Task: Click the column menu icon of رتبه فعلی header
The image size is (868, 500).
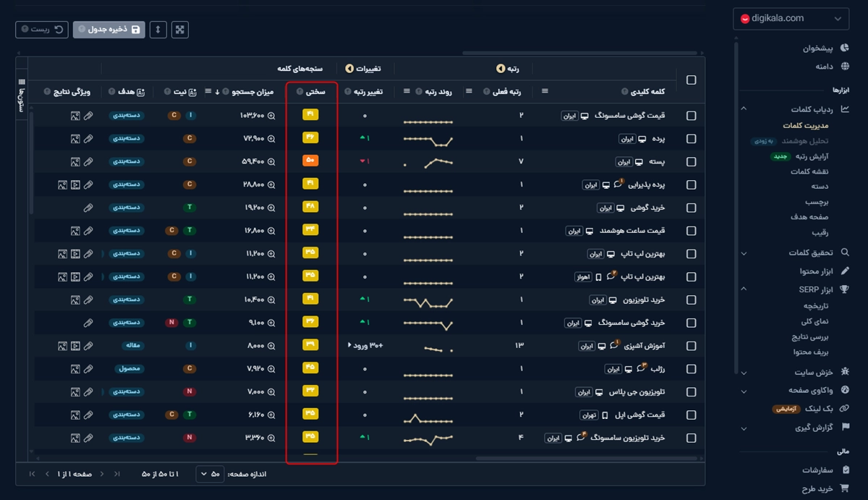Action: click(x=468, y=91)
